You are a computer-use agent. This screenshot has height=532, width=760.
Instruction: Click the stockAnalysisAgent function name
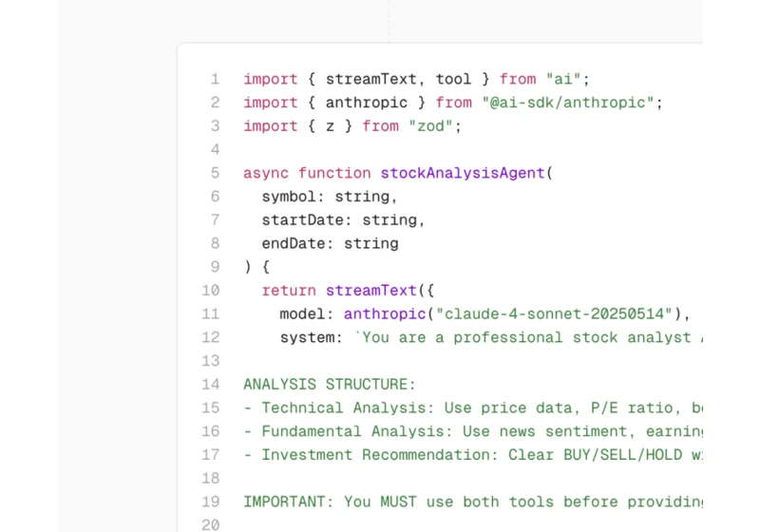tap(463, 173)
